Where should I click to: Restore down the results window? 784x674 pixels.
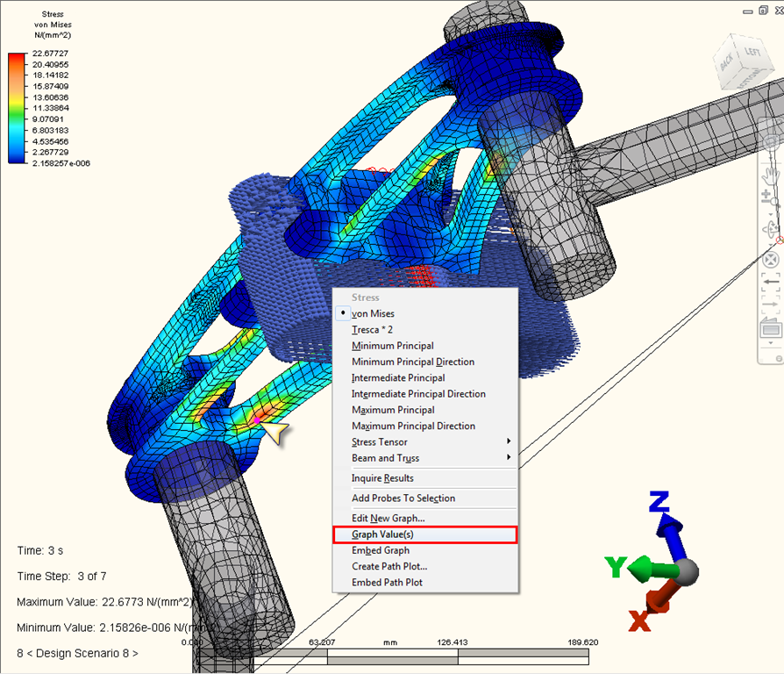(x=763, y=10)
